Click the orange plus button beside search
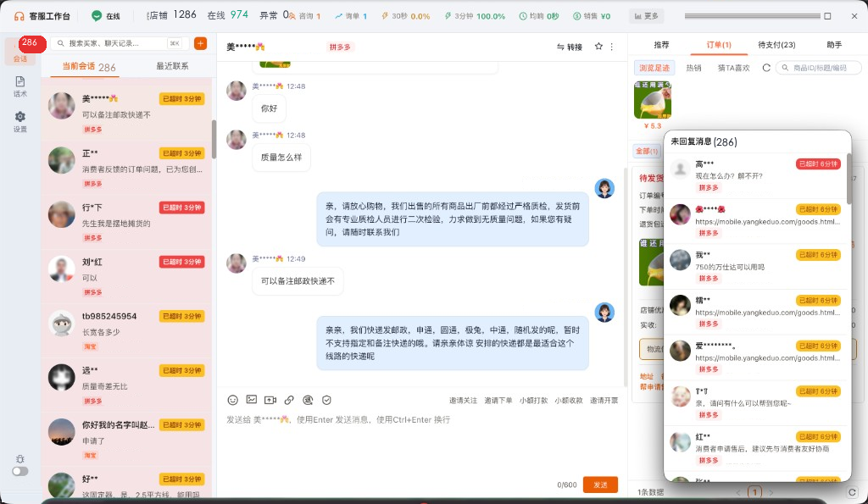 tap(200, 43)
